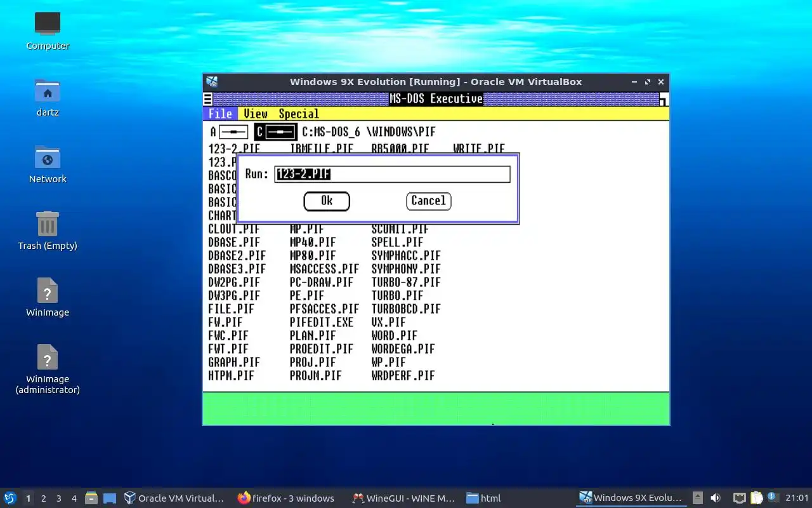
Task: Open MS-DOS Executive system menu box
Action: (207, 99)
